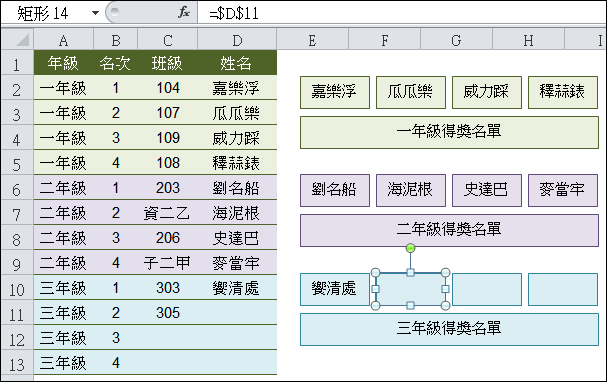
Task: Select row 1 header
Action: click(x=17, y=63)
